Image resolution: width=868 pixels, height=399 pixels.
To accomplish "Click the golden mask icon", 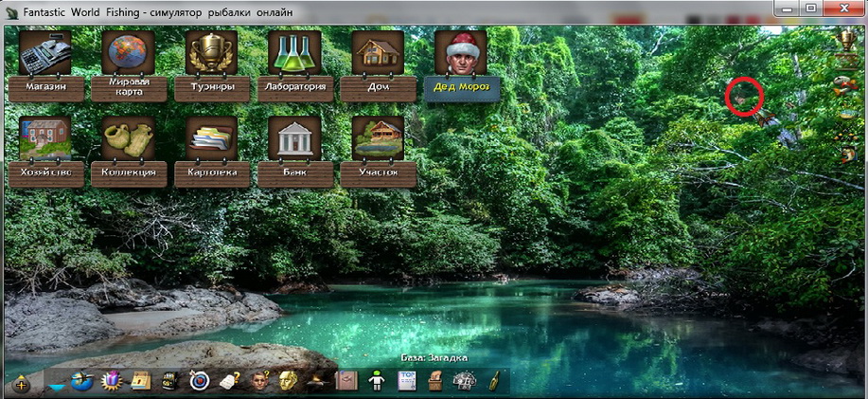I will [x=289, y=381].
